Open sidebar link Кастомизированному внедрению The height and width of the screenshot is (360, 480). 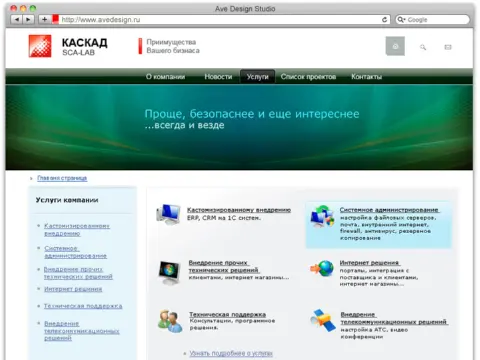coord(77,230)
